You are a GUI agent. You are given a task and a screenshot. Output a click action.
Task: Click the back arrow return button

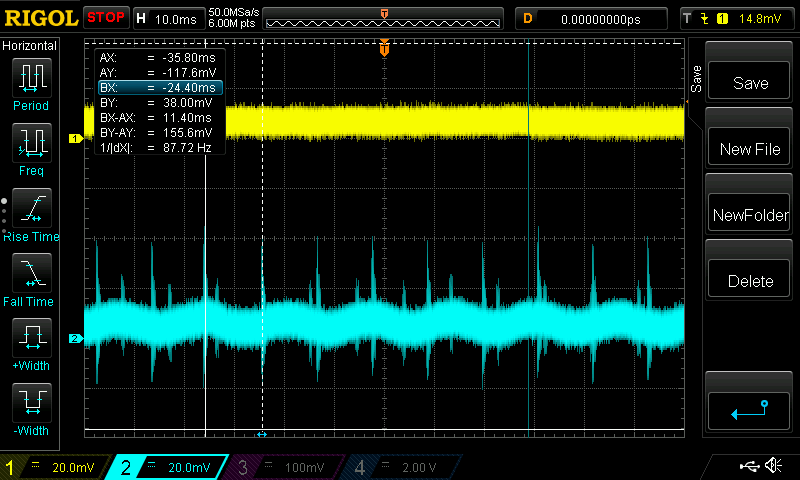point(749,411)
